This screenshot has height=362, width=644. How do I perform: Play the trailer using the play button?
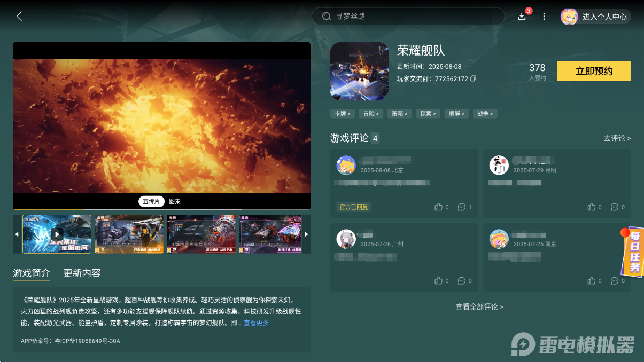tap(57, 234)
